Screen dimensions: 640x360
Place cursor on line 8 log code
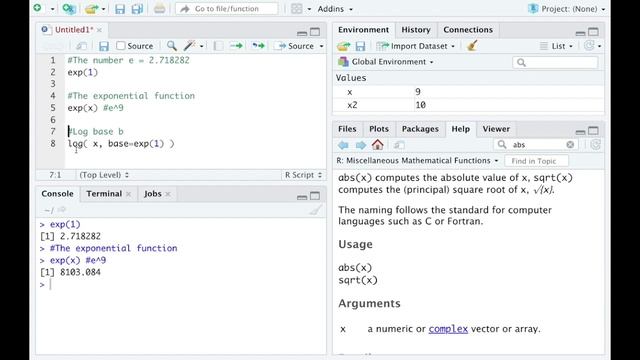(121, 144)
